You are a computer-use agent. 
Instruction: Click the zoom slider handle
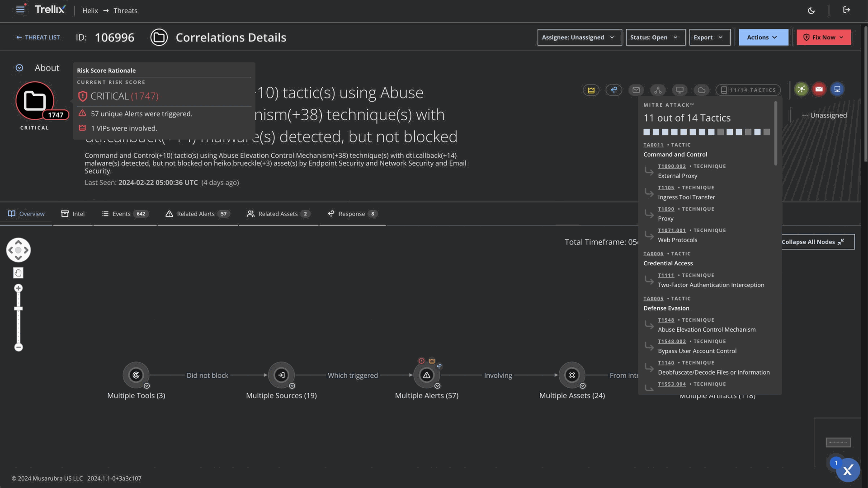coord(18,309)
